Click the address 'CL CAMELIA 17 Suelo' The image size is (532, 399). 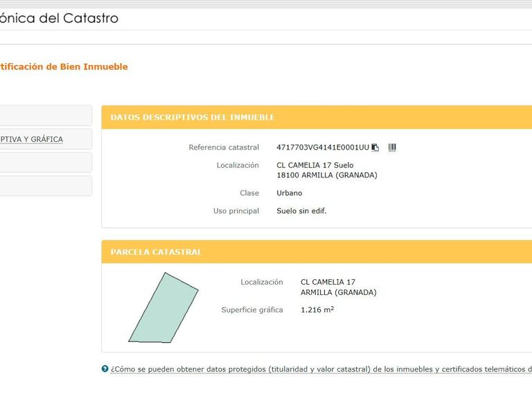[315, 166]
